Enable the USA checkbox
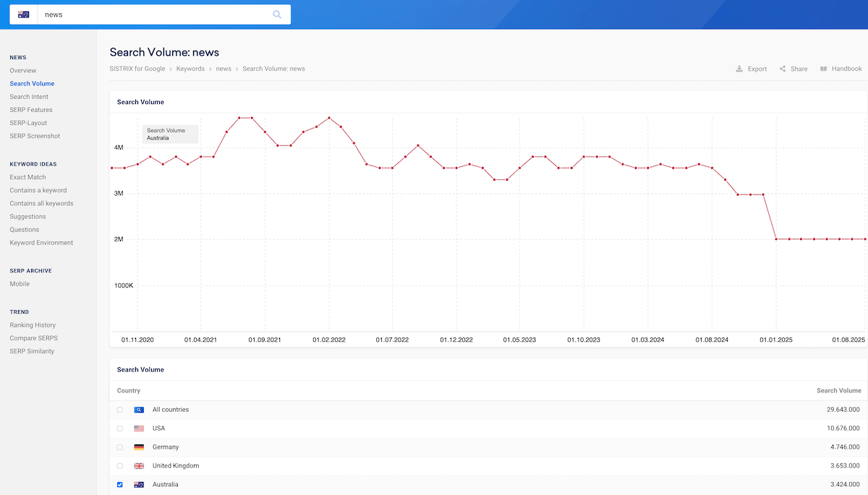 click(119, 428)
